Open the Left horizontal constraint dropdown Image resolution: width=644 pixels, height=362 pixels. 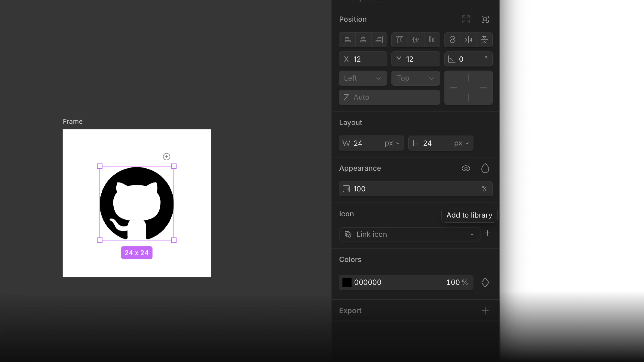pos(363,78)
